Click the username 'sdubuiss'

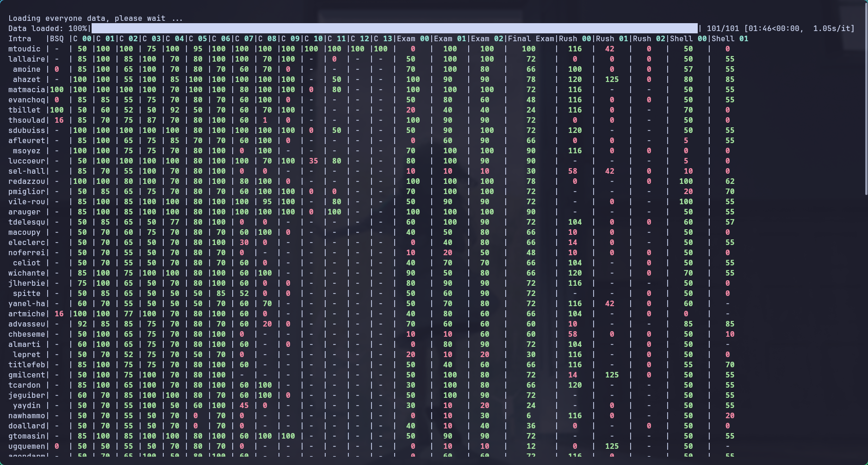(x=27, y=130)
